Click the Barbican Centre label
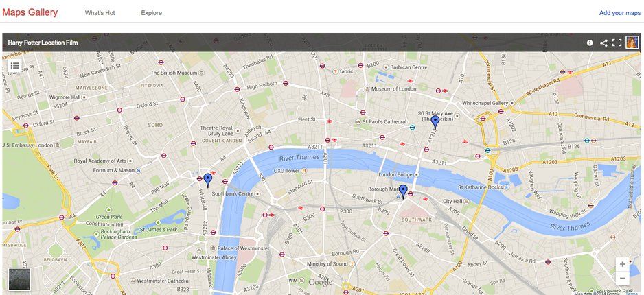Screen dimensions: 644x295 click(x=409, y=67)
